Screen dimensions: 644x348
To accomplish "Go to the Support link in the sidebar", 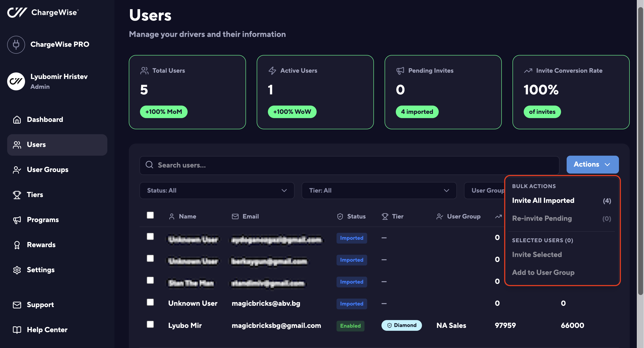I will pyautogui.click(x=40, y=305).
